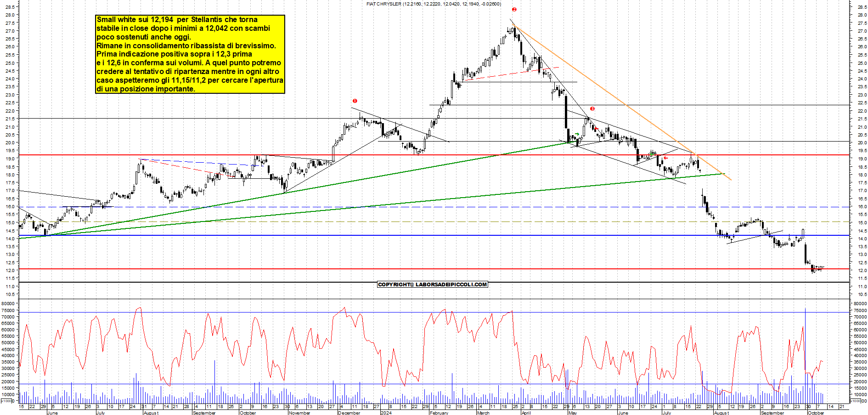Click 80000 on the left volume axis
Screen dimensions: 868x415
9,304
